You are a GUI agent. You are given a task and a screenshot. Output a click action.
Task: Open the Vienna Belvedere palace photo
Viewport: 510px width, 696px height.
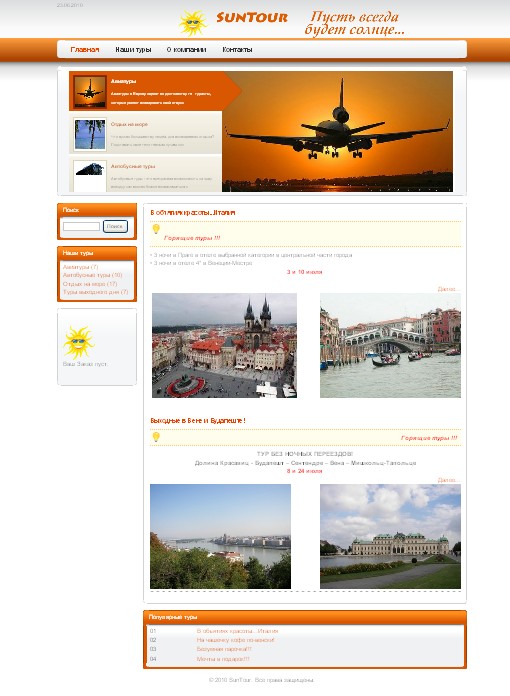pos(390,536)
